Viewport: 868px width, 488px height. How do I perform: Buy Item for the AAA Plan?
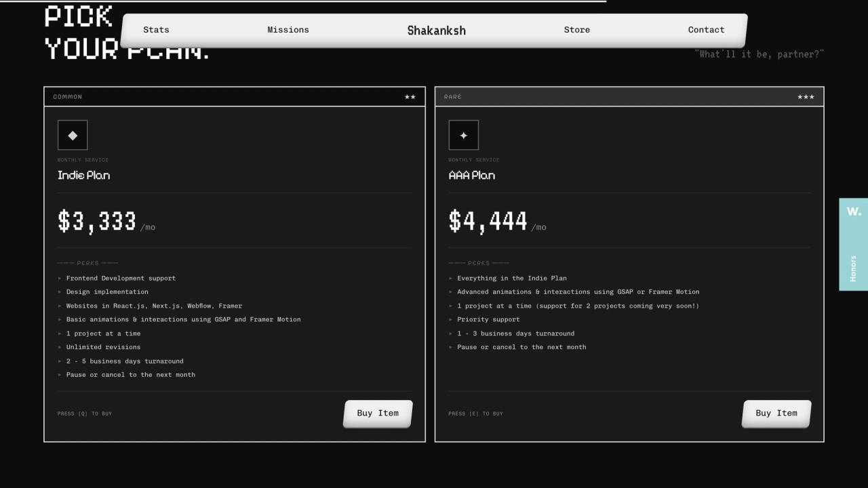776,413
